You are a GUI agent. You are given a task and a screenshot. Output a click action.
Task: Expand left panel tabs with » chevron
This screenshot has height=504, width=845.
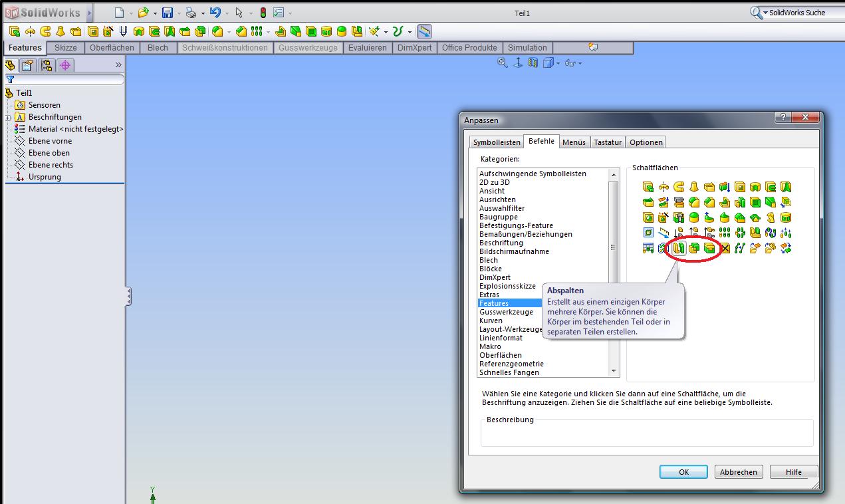[x=118, y=65]
